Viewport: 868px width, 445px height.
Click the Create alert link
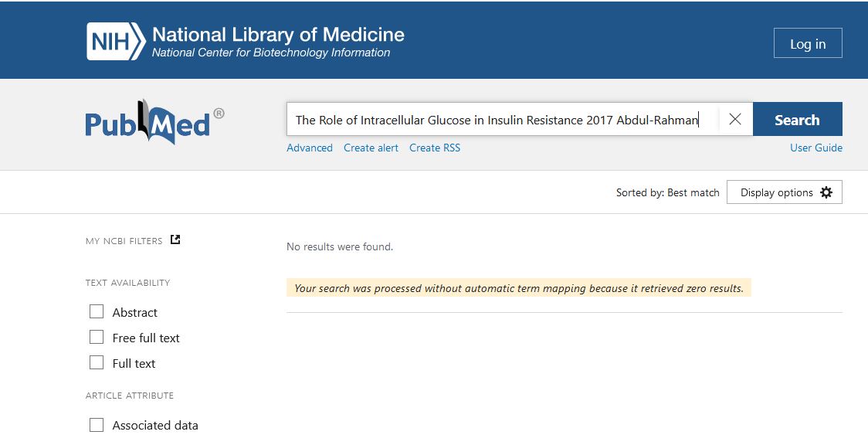coord(371,148)
